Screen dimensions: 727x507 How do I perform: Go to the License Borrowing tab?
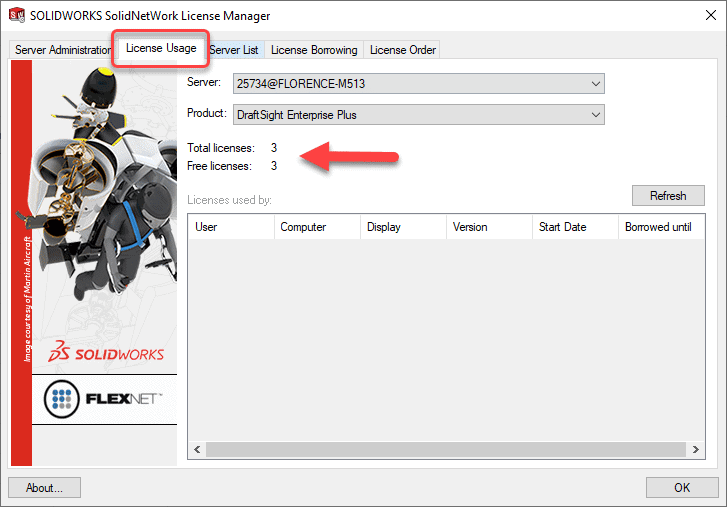coord(313,50)
